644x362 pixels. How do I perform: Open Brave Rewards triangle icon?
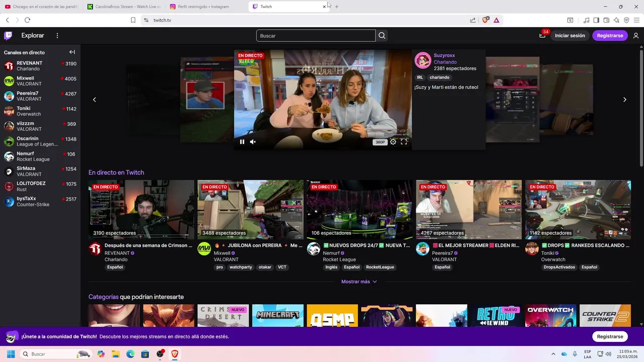click(x=496, y=20)
